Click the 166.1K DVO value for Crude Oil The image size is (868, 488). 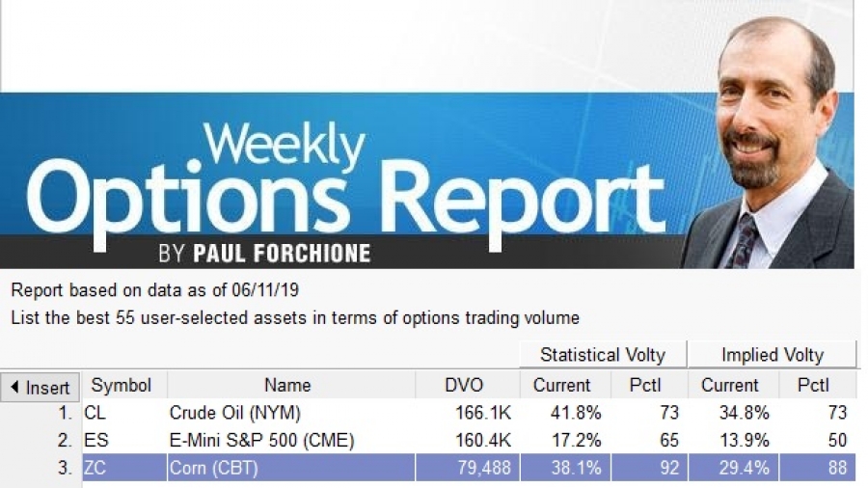click(x=483, y=413)
